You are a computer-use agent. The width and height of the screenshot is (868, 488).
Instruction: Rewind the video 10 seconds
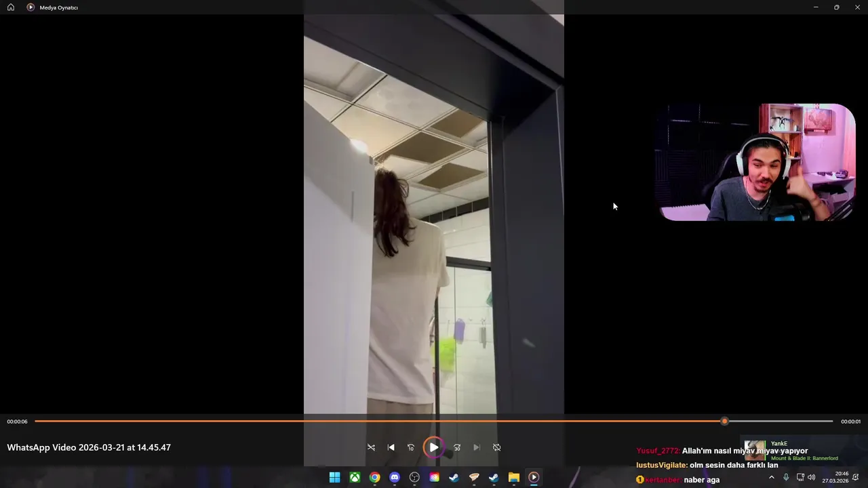tap(410, 447)
